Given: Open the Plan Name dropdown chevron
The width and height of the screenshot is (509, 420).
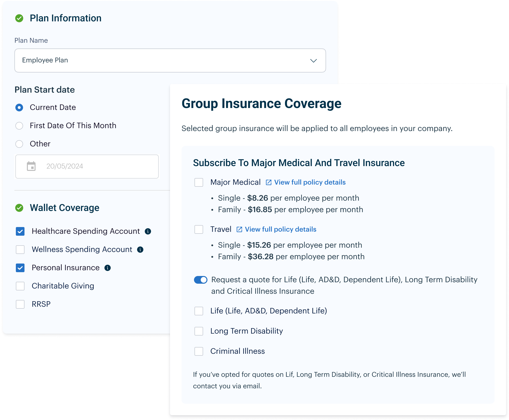Looking at the screenshot, I should [x=313, y=60].
